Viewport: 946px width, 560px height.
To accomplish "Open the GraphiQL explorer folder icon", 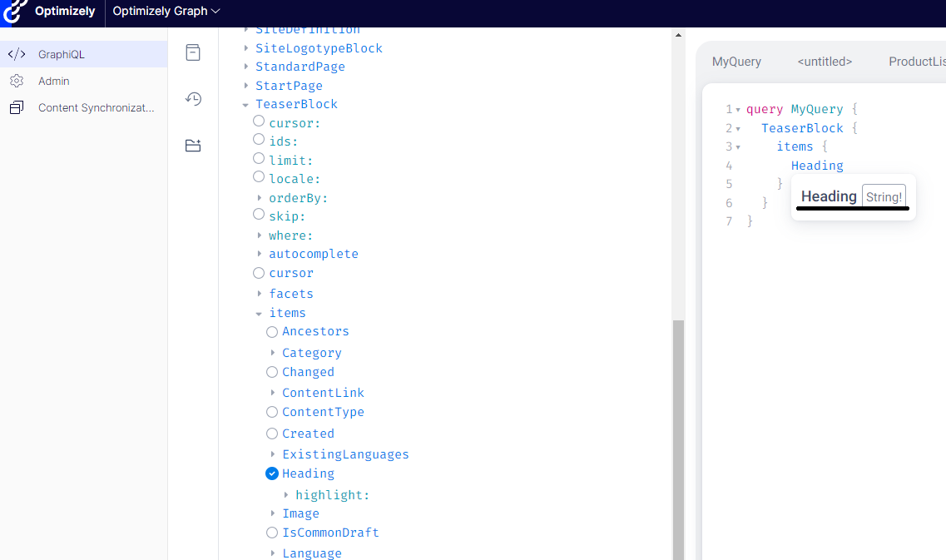I will click(193, 146).
